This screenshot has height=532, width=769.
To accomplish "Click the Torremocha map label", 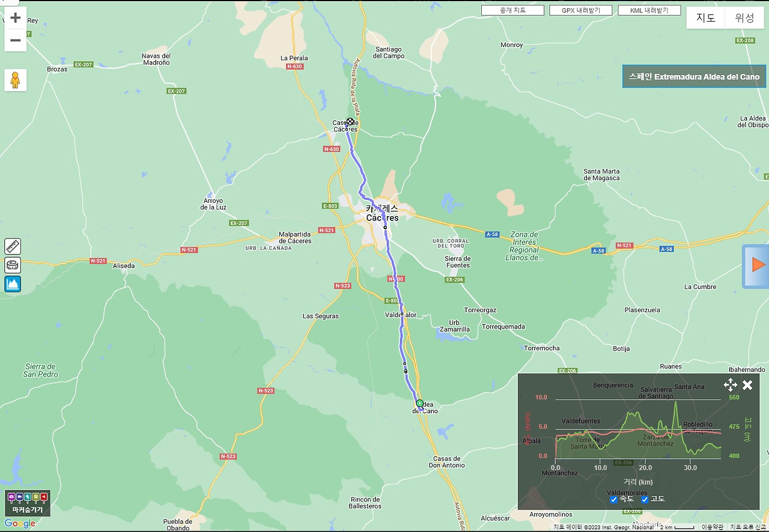I will 542,348.
